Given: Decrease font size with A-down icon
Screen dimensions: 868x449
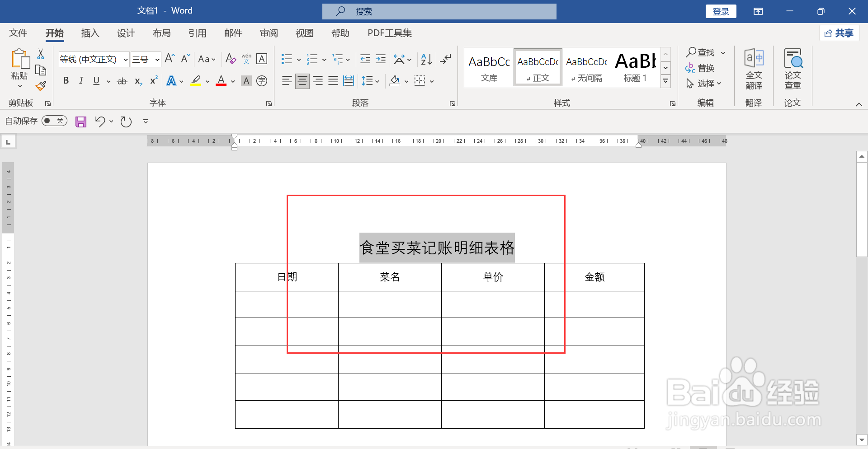Looking at the screenshot, I should [x=185, y=59].
